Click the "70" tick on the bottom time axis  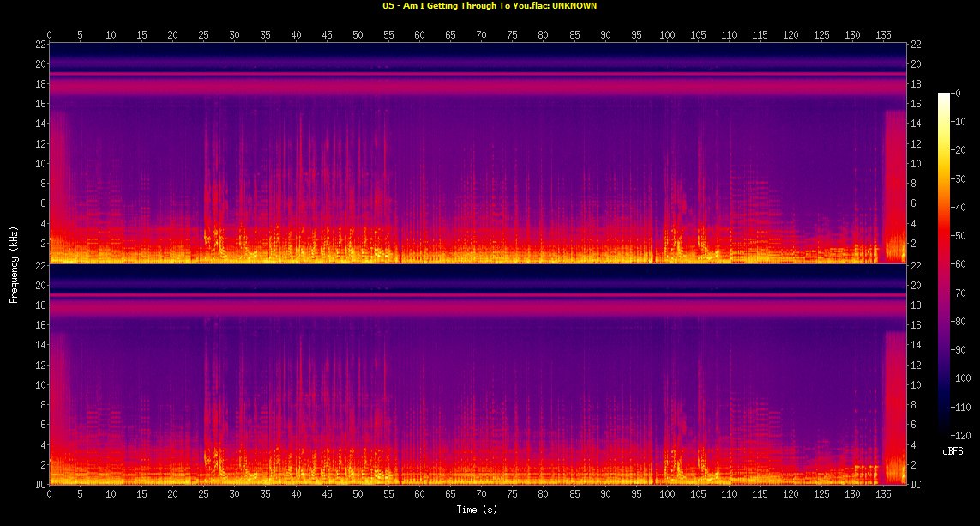click(481, 493)
